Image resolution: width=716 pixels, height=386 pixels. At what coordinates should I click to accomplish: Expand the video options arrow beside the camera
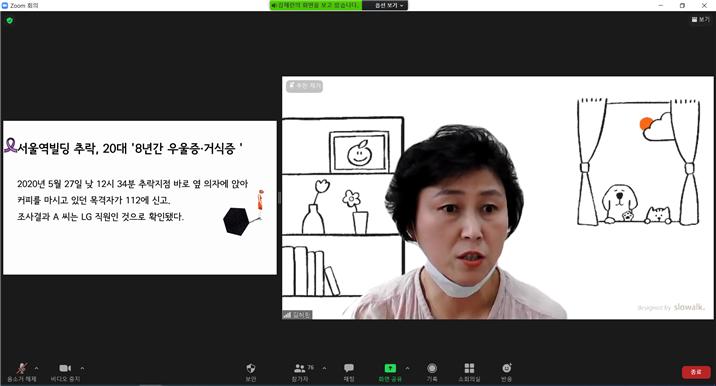pyautogui.click(x=82, y=368)
